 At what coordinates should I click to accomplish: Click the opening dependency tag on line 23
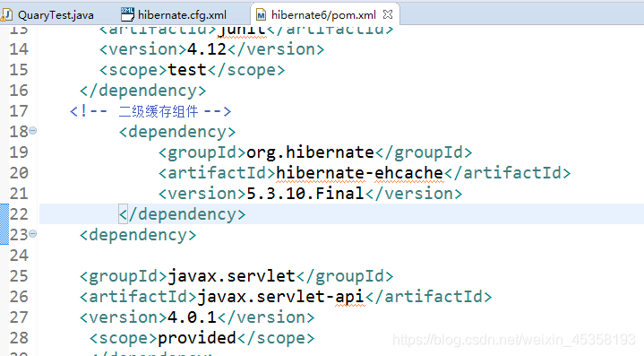pos(138,235)
